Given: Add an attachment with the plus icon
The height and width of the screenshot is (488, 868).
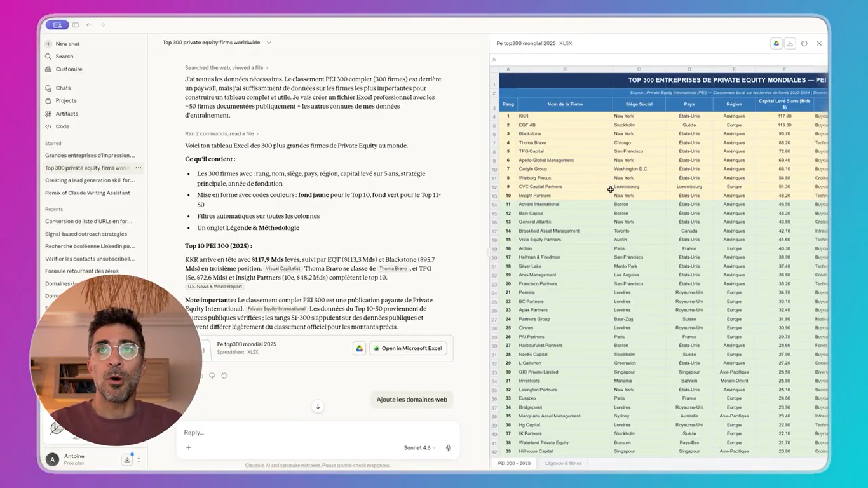Looking at the screenshot, I should (189, 447).
